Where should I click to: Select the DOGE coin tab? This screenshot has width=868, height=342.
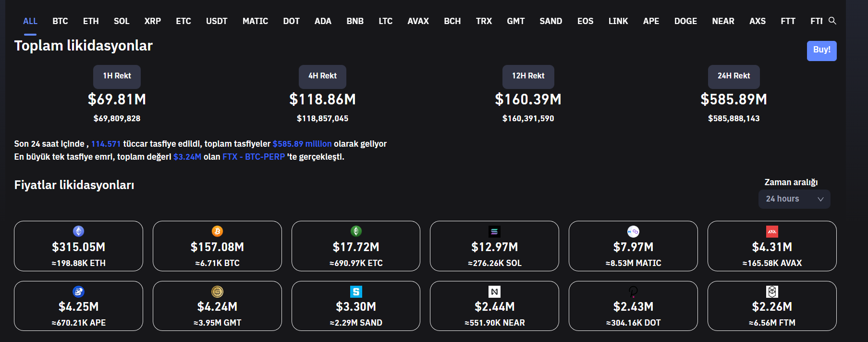[x=685, y=21]
